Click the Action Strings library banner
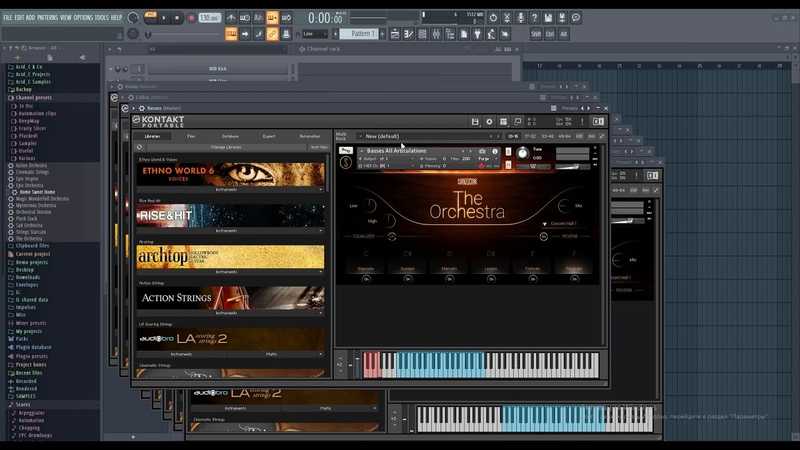The height and width of the screenshot is (450, 800). 230,298
